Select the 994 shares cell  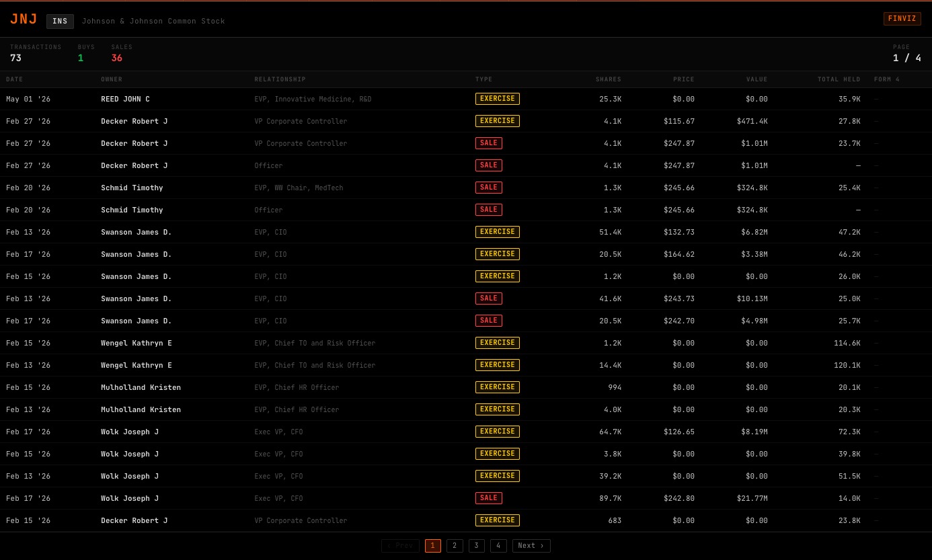point(615,387)
